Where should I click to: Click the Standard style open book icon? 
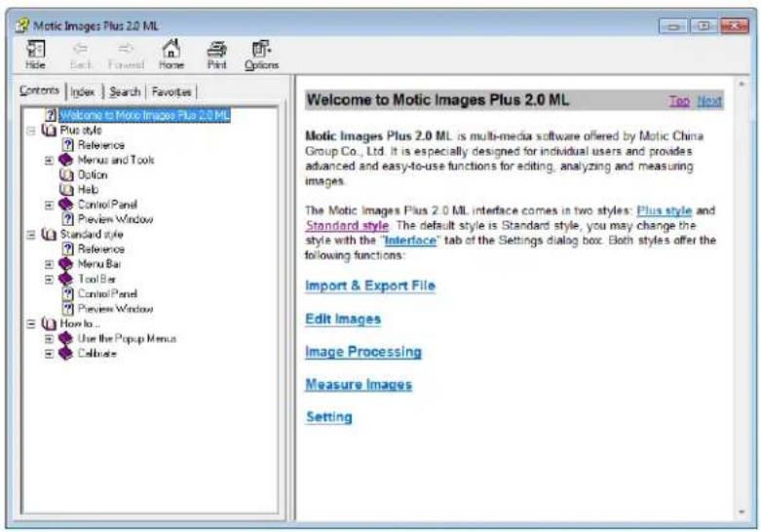49,234
